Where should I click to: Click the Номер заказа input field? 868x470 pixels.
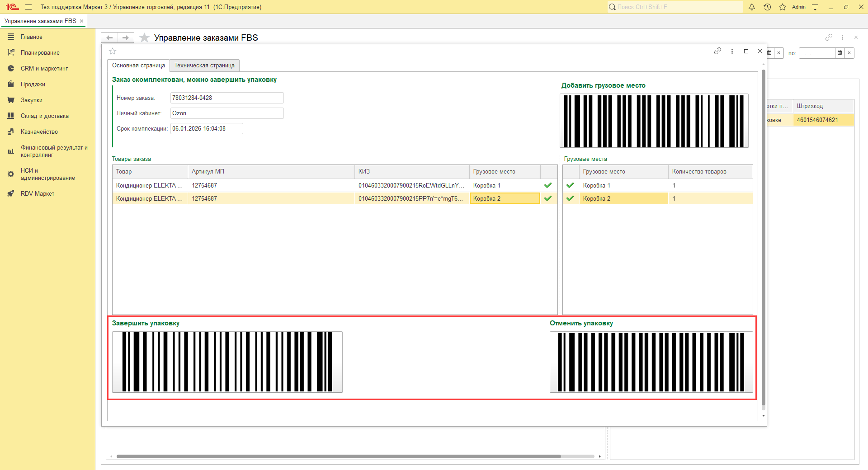226,98
